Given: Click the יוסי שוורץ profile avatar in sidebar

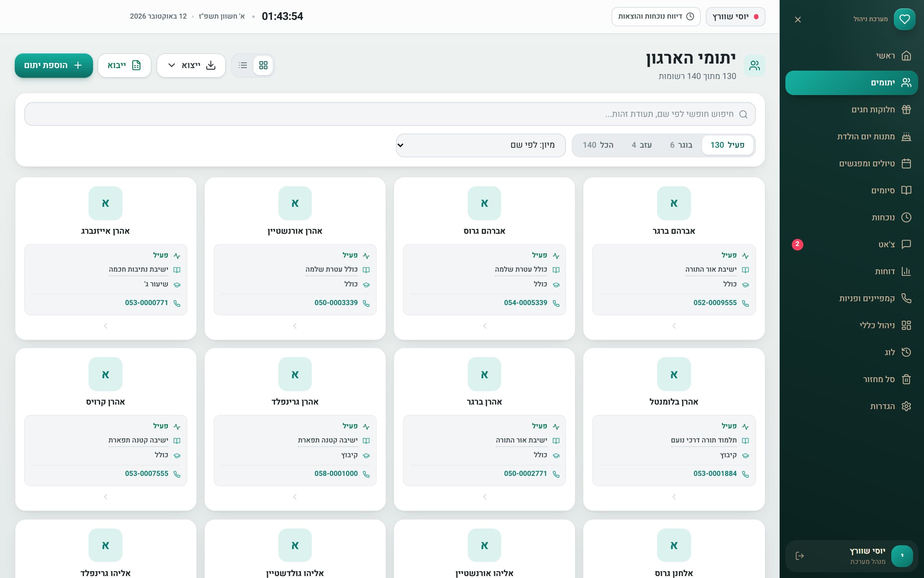Looking at the screenshot, I should pos(902,556).
